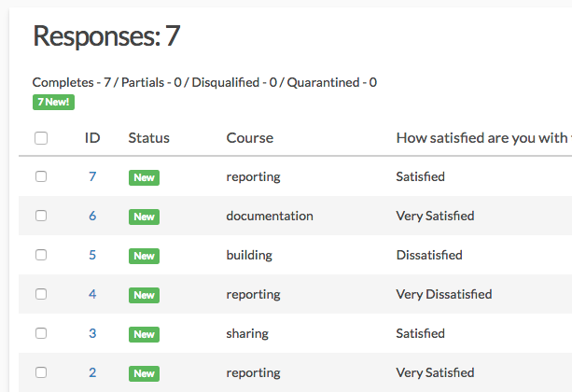
Task: Click the Status column header
Action: click(149, 138)
